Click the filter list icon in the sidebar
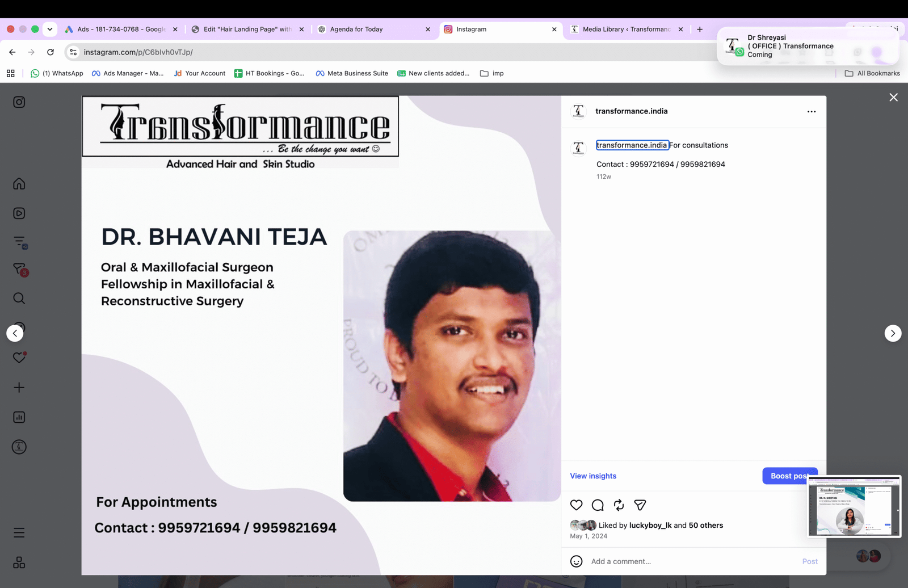908x588 pixels. (x=19, y=242)
